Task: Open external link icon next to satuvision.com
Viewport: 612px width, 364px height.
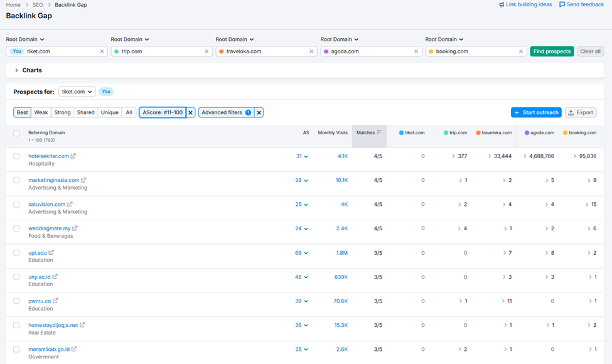Action: pos(70,204)
